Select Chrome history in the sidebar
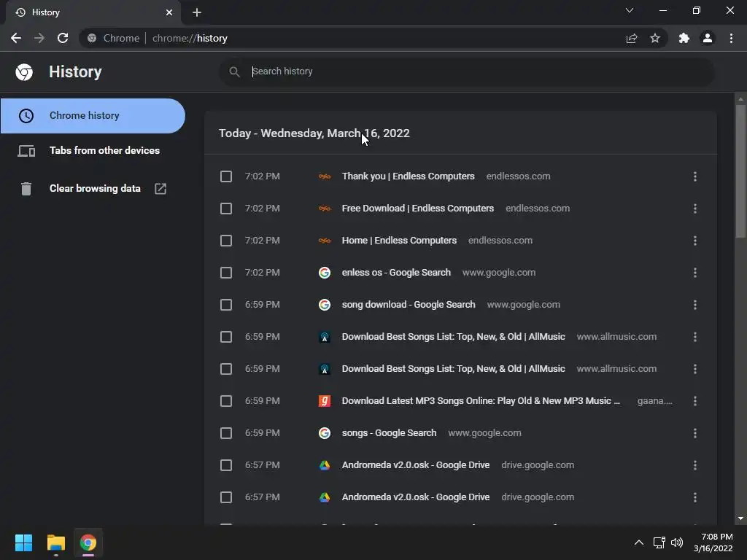The width and height of the screenshot is (747, 560). click(x=93, y=116)
